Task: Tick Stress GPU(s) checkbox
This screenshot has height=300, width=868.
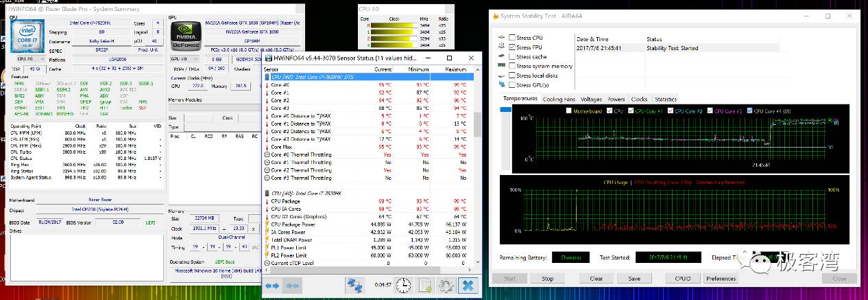Action: pos(512,85)
